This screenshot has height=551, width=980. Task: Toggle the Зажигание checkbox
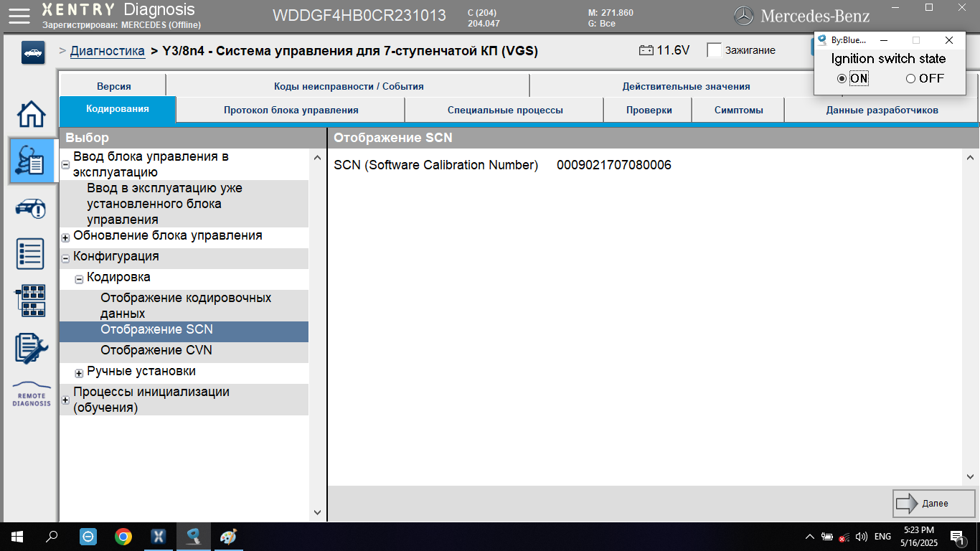(714, 50)
